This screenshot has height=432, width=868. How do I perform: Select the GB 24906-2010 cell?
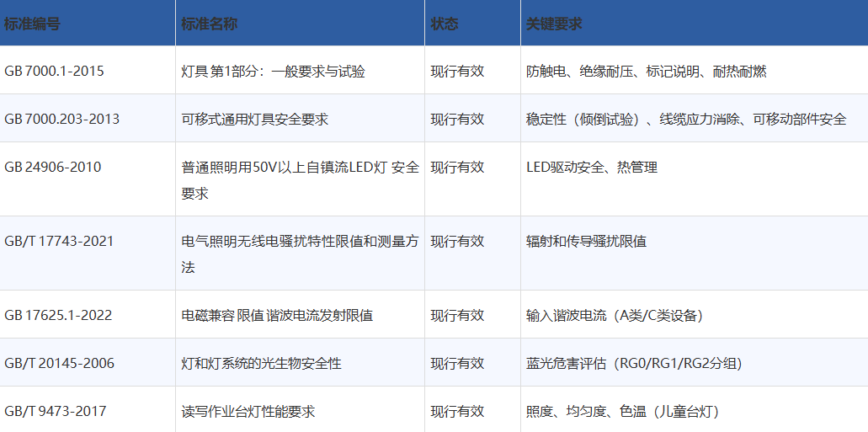click(x=88, y=179)
